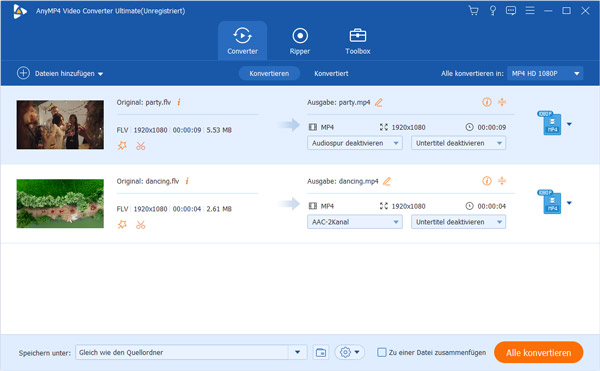The width and height of the screenshot is (600, 371).
Task: Click the 2.61 MB file size text
Action: click(219, 209)
